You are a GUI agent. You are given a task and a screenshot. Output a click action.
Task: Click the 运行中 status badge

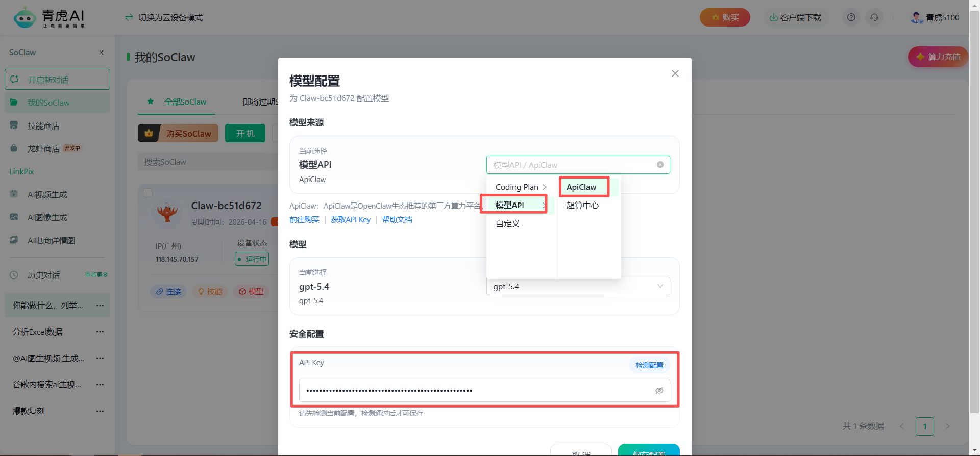click(252, 259)
